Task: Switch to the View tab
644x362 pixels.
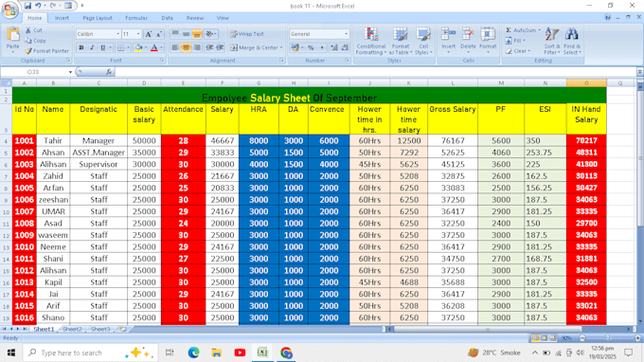Action: pyautogui.click(x=223, y=18)
